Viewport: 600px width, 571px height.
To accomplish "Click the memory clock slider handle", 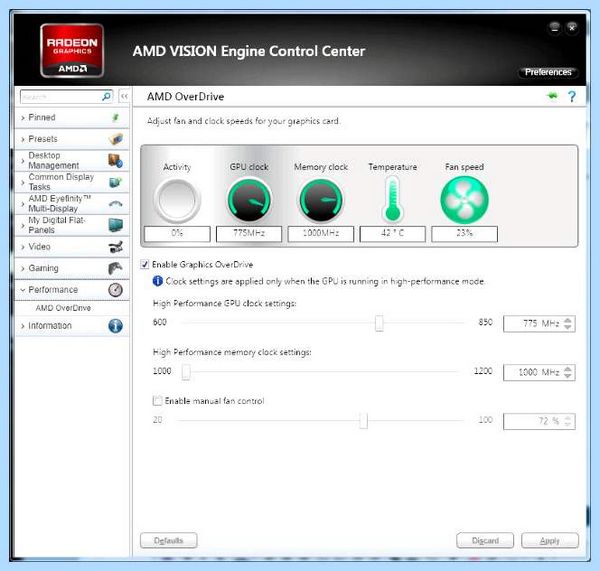I will (x=186, y=372).
